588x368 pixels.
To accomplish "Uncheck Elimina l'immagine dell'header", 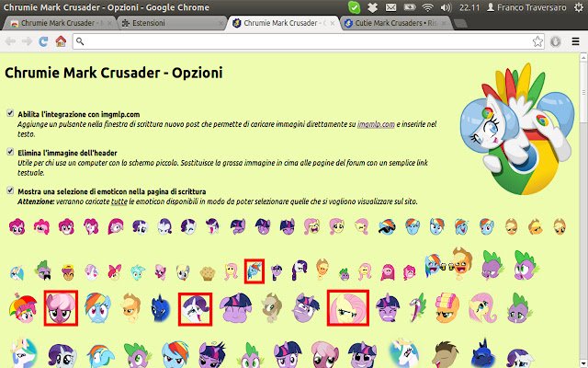I will [10, 152].
